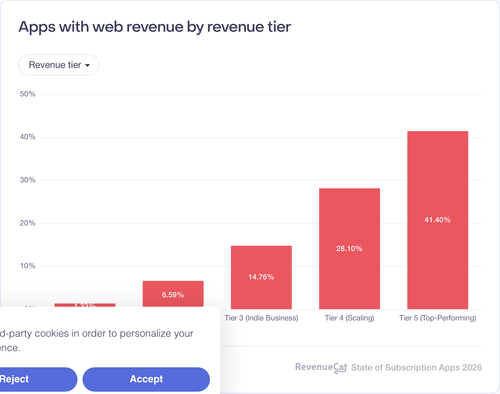This screenshot has width=500, height=394.
Task: Click the Tier 4 bar showing 28.10%
Action: (349, 249)
